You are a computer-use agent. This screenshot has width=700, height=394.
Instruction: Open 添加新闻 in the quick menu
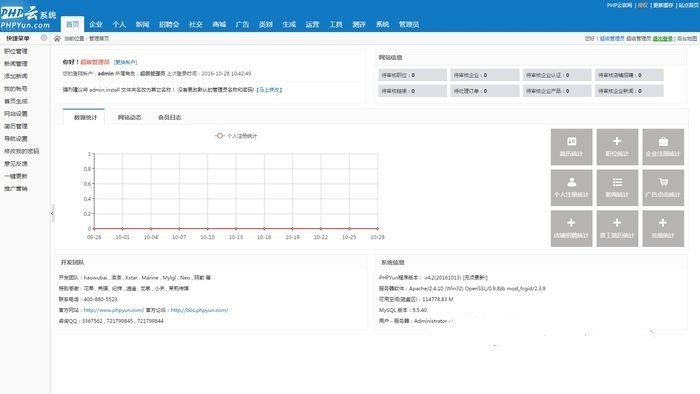(x=16, y=76)
